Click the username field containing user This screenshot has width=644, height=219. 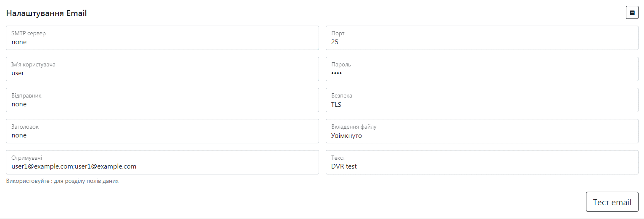pyautogui.click(x=162, y=73)
